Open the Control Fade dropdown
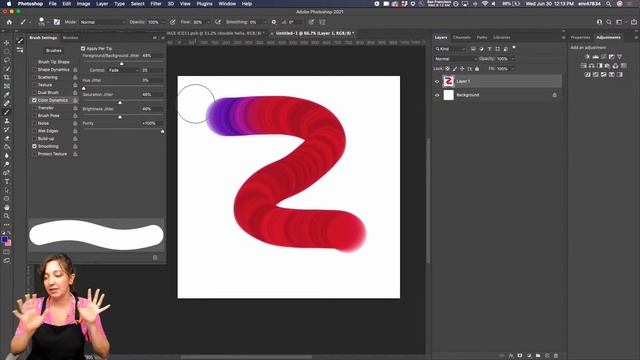The width and height of the screenshot is (640, 360). [123, 70]
